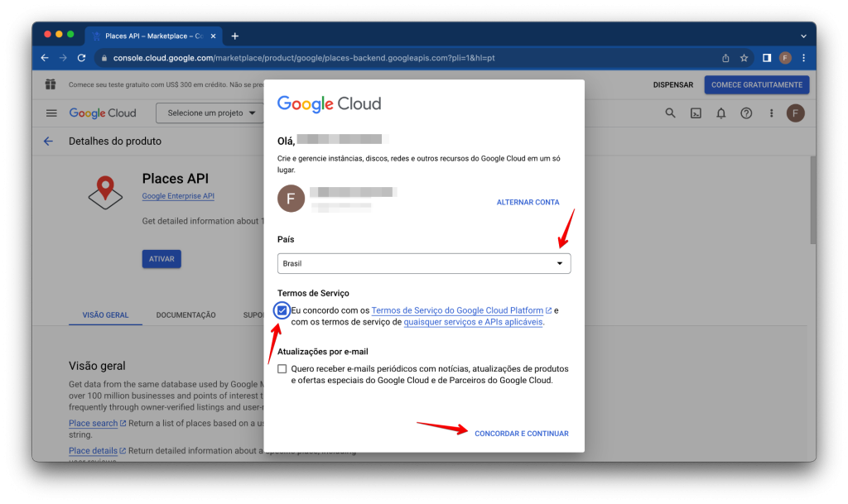Switch to Documentação tab

(186, 315)
